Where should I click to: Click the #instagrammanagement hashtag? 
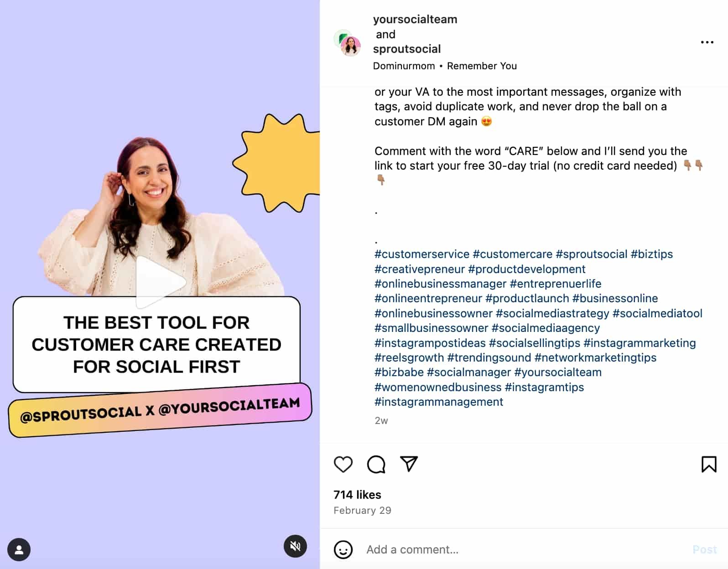(x=438, y=402)
